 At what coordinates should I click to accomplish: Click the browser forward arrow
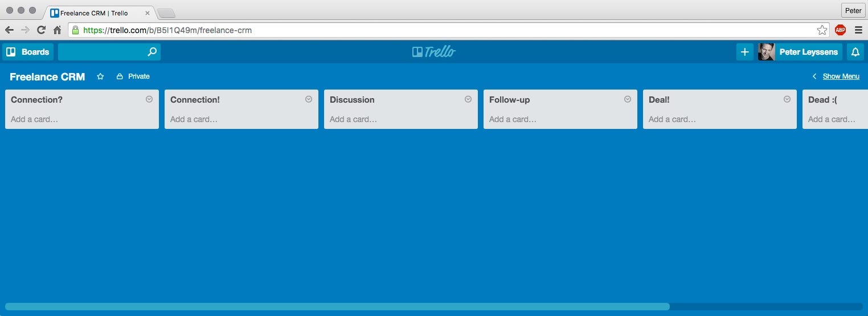[x=25, y=30]
